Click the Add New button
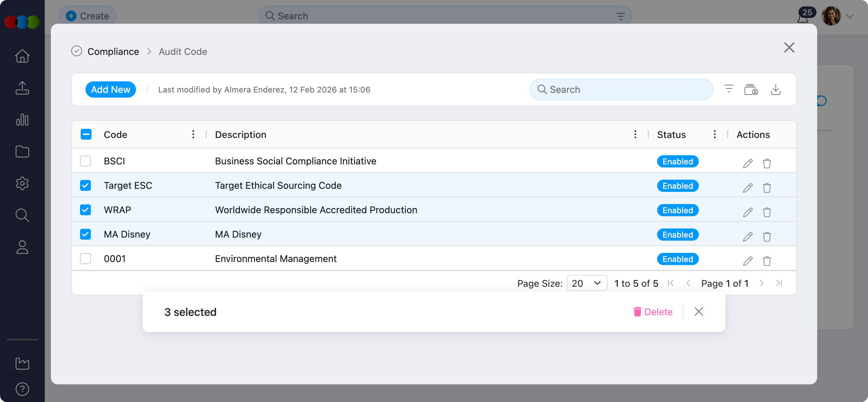Viewport: 868px width, 402px height. (x=111, y=89)
